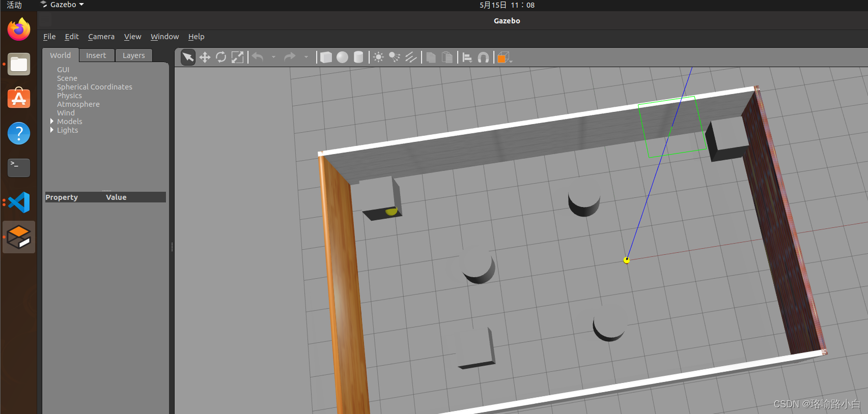Click the copy icon in toolbar
The image size is (868, 414).
(431, 57)
